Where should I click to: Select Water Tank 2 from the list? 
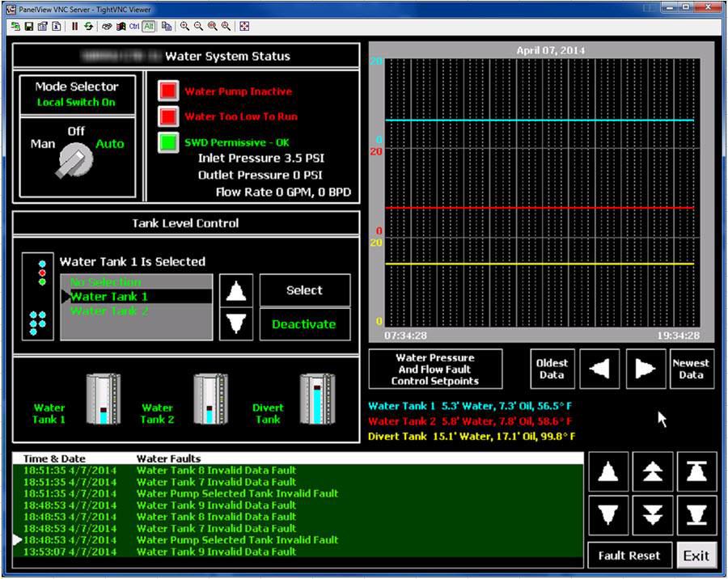pyautogui.click(x=110, y=311)
